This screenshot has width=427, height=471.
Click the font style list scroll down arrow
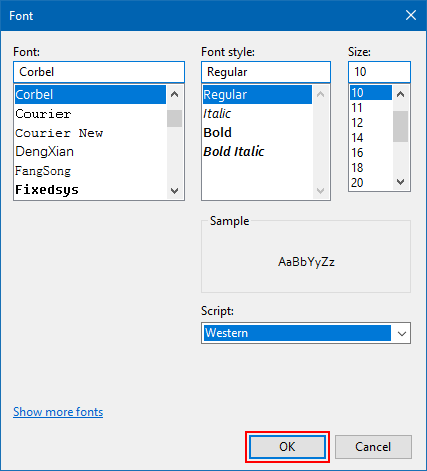click(321, 191)
